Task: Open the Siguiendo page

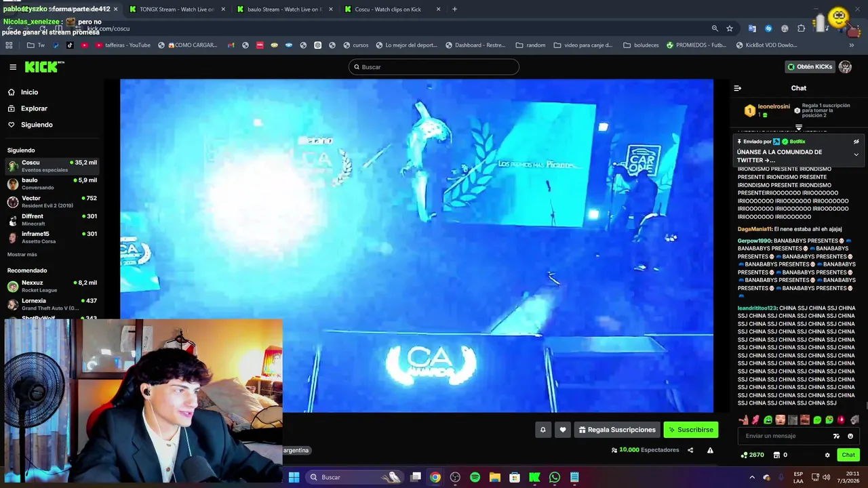Action: pos(37,125)
